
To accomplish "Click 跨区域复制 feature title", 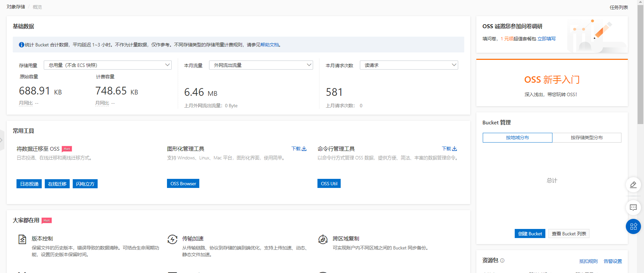I will (346, 238).
